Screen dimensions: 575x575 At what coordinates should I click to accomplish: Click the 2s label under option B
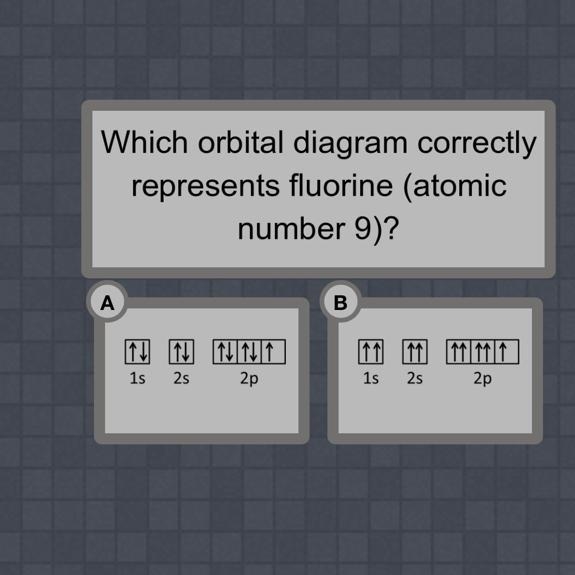point(415,378)
